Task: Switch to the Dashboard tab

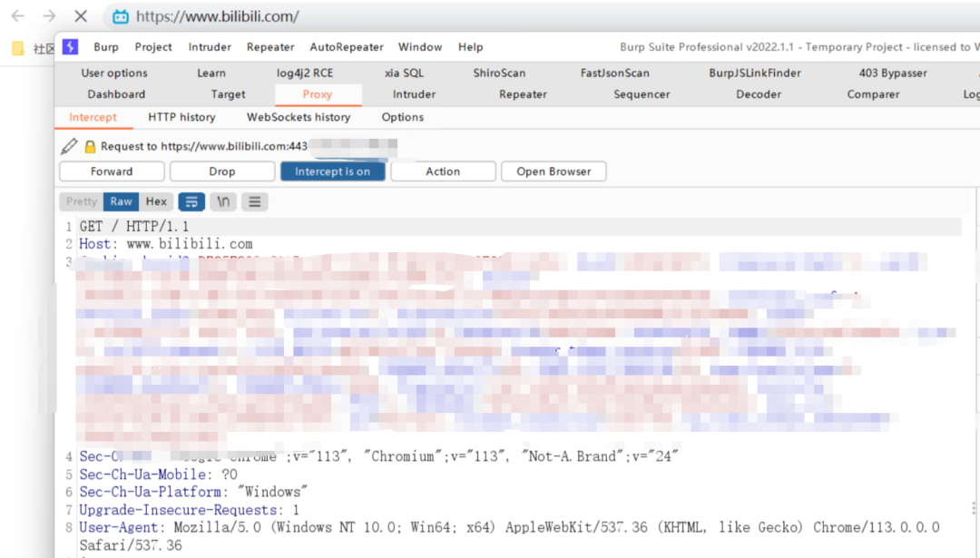Action: coord(116,94)
